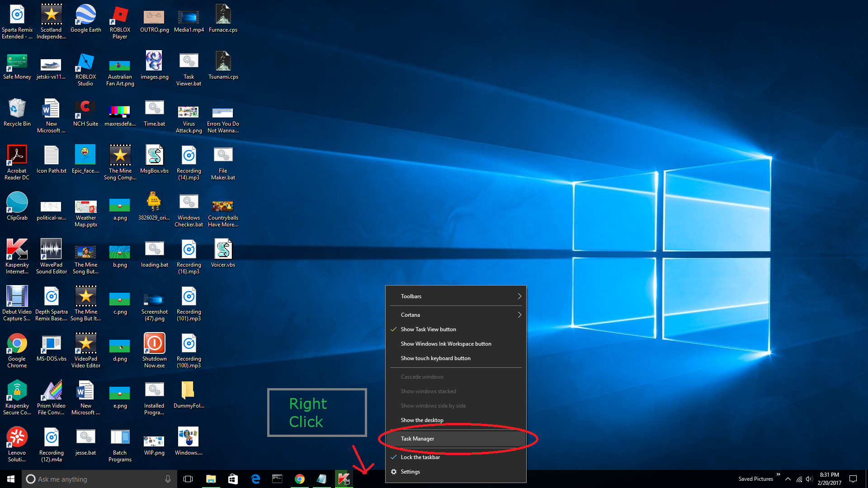
Task: Click Cortana microphone icon
Action: 168,479
